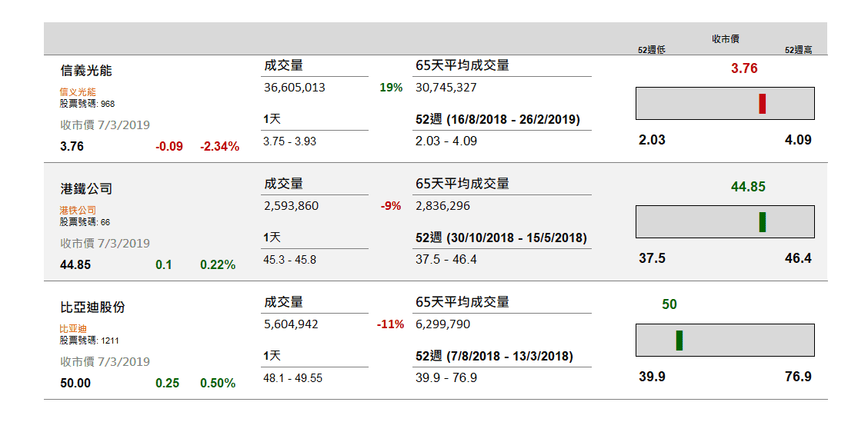The width and height of the screenshot is (868, 422).
Task: Select the 6,299,790 average volume value
Action: tap(443, 324)
